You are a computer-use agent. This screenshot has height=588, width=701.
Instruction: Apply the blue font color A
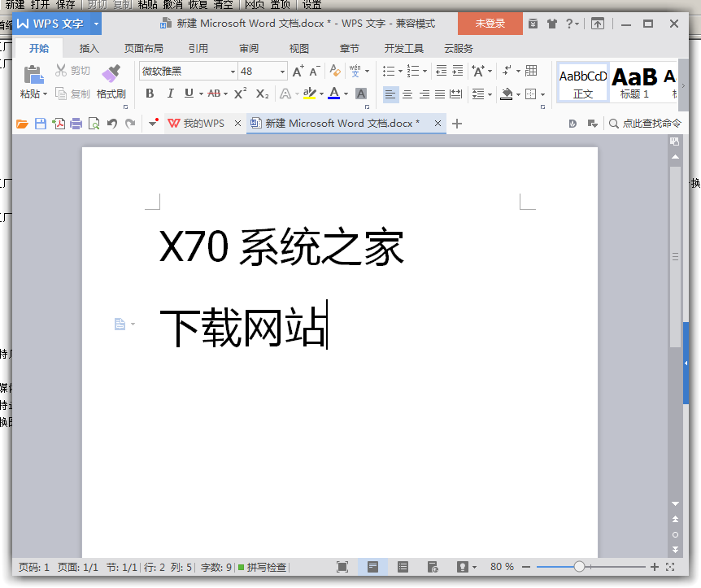[x=334, y=94]
